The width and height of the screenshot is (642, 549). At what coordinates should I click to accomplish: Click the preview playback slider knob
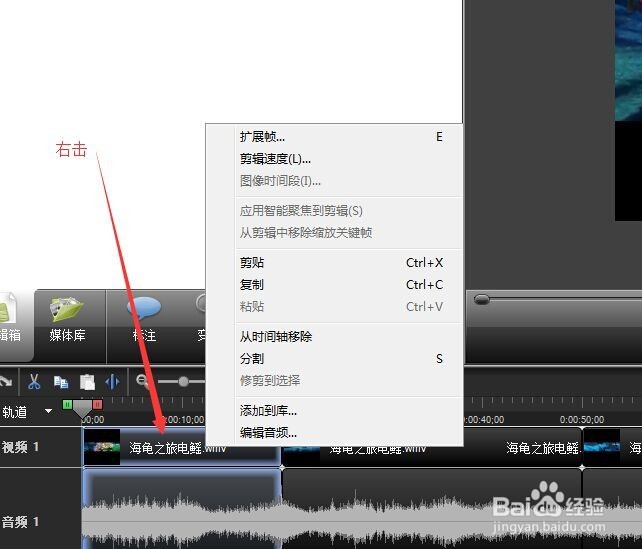click(482, 300)
